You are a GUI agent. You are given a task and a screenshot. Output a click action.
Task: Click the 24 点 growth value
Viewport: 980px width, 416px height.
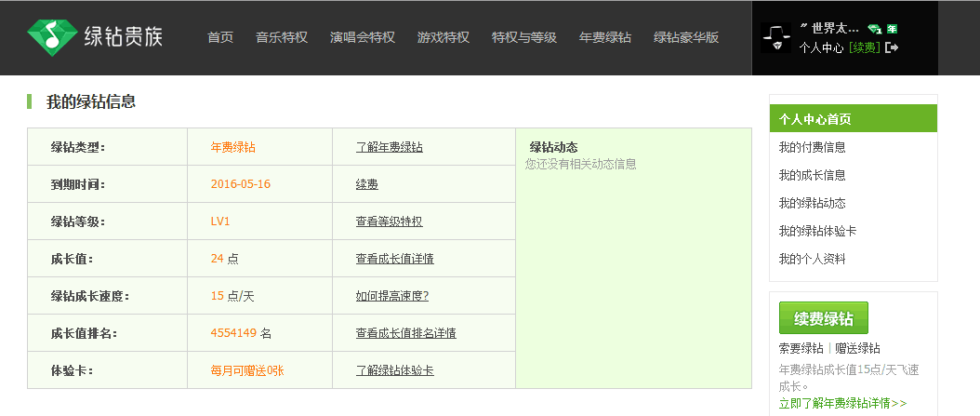click(x=224, y=259)
